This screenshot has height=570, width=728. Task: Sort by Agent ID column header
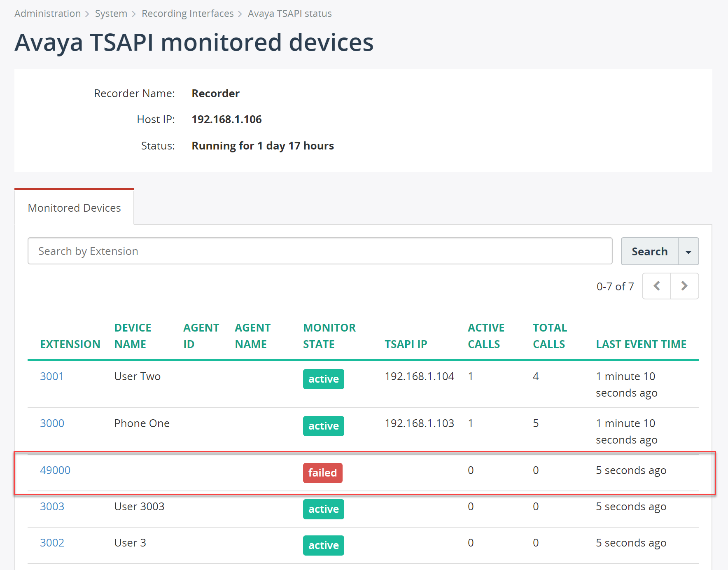click(x=201, y=336)
